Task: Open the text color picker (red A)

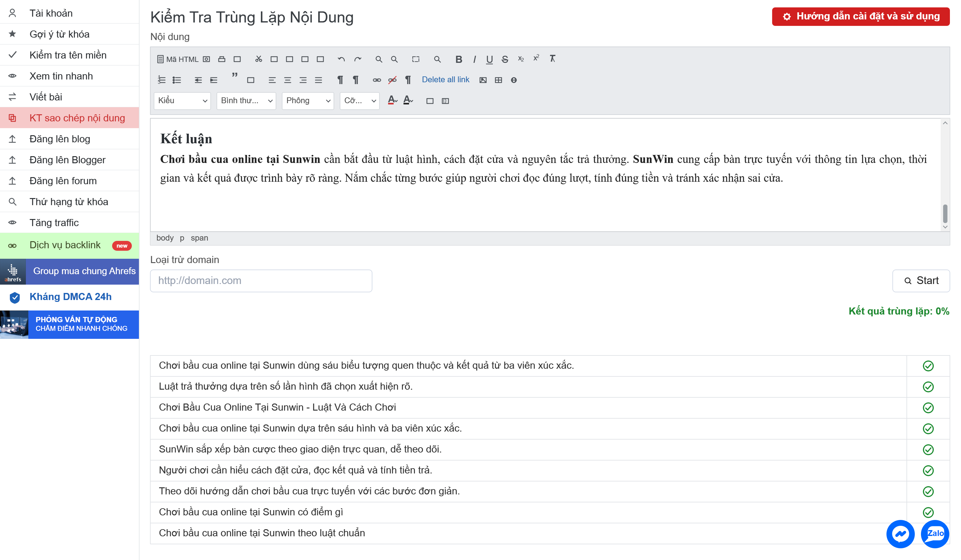Action: pyautogui.click(x=392, y=100)
